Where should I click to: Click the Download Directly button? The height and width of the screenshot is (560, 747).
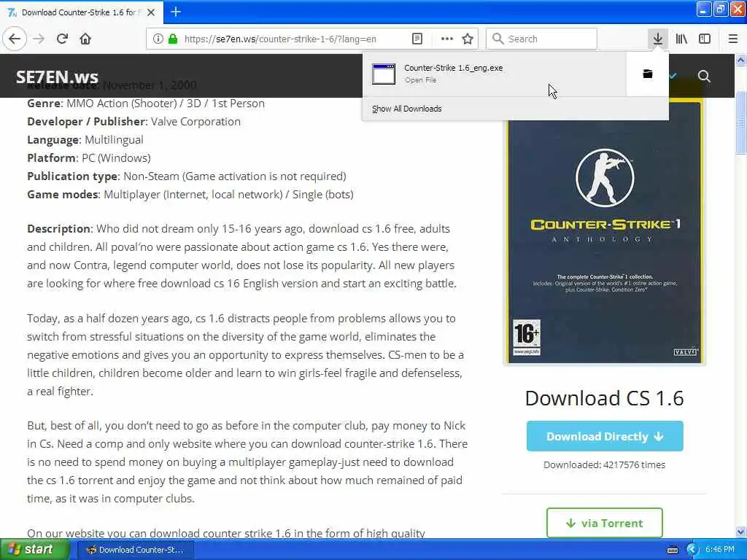point(605,436)
